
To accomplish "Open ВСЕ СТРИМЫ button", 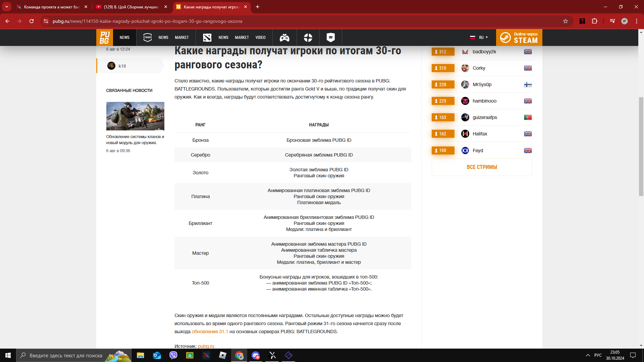I will [x=482, y=167].
